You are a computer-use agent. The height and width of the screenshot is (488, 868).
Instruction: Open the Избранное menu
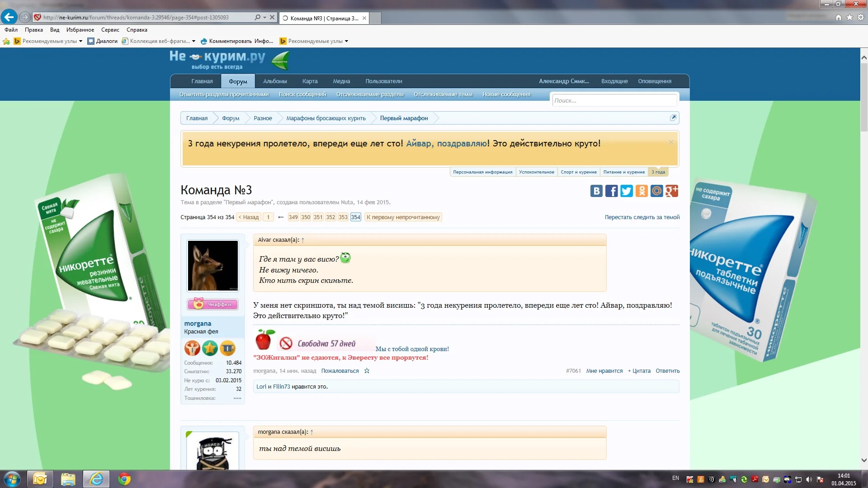click(80, 30)
